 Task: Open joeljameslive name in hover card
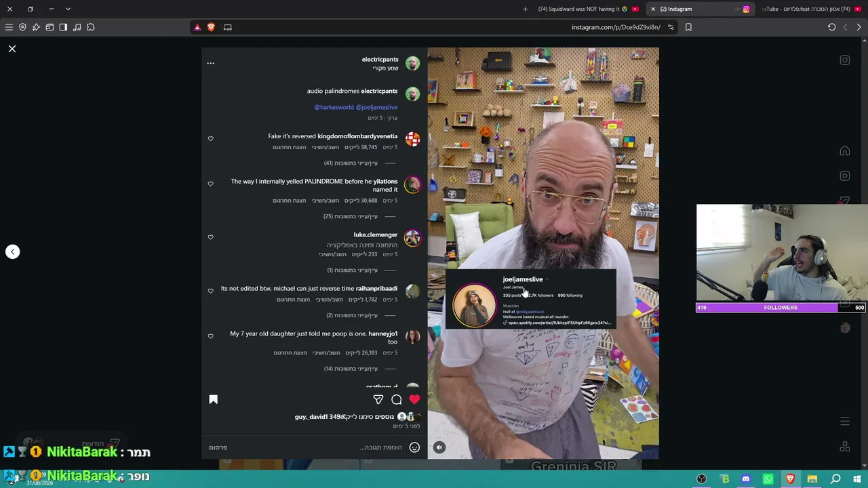523,279
